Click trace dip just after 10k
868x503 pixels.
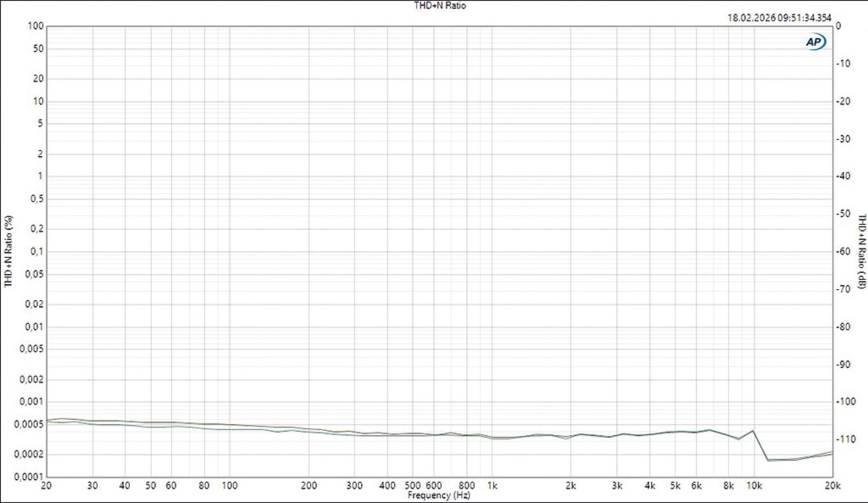pos(768,460)
